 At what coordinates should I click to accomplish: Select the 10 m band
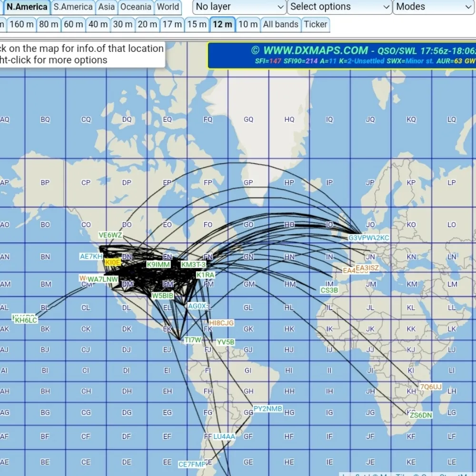pyautogui.click(x=248, y=24)
